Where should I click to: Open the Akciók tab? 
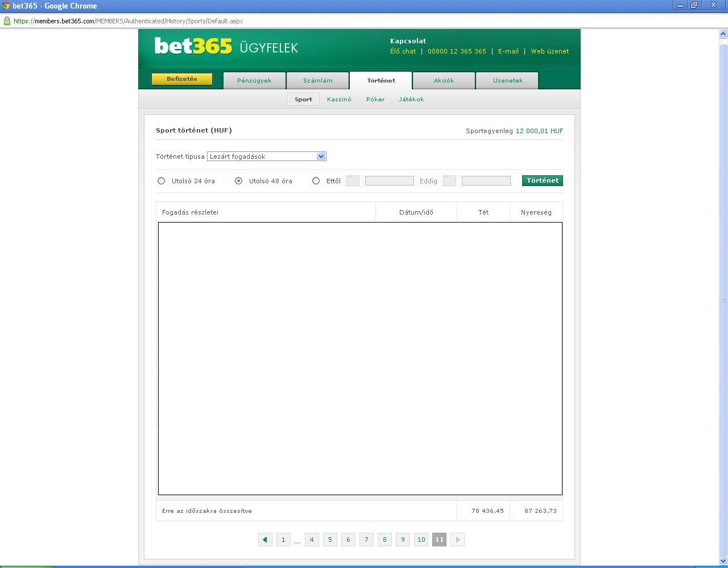(x=444, y=80)
